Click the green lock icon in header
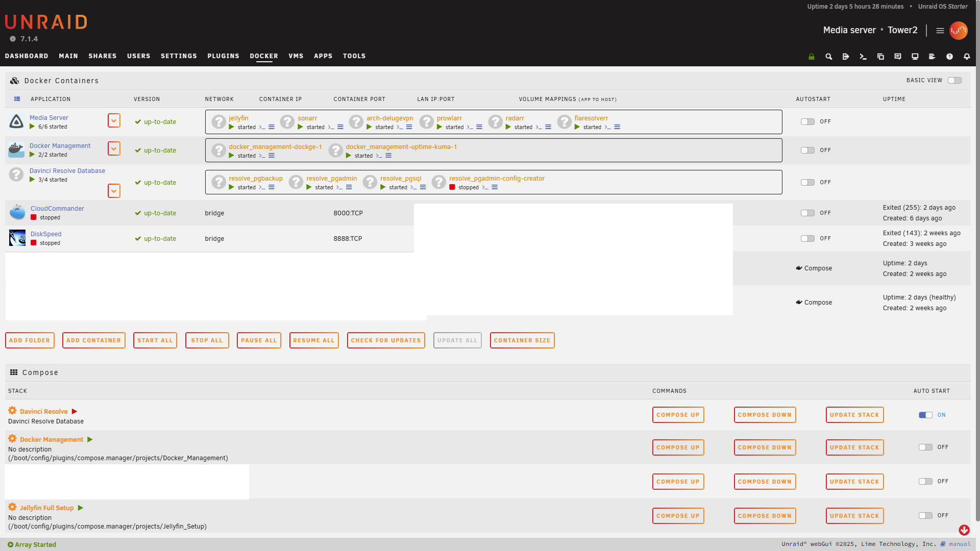Screen dimensions: 980x551 812,57
